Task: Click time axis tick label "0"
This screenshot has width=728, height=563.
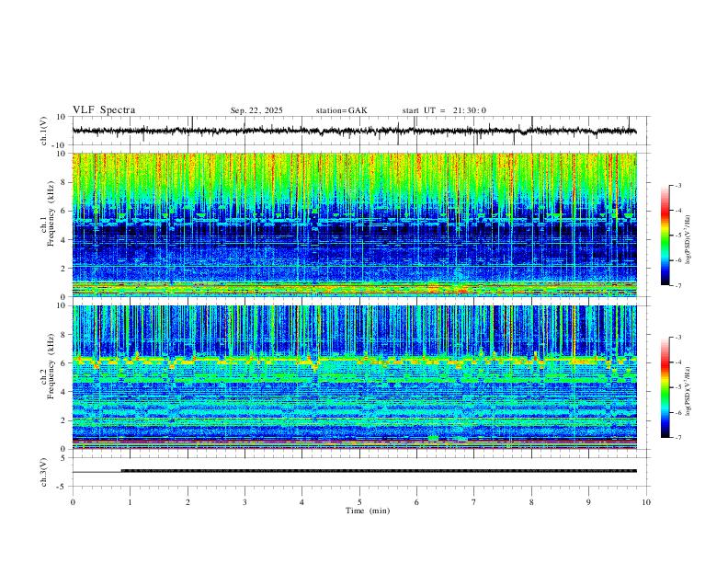Action: click(x=73, y=502)
